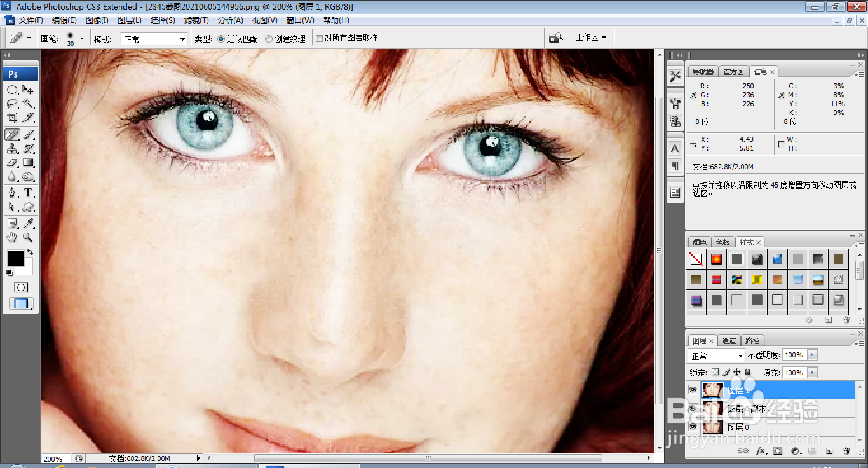Select the Eyedropper tool
Viewport: 868px width, 468px height.
pyautogui.click(x=28, y=223)
